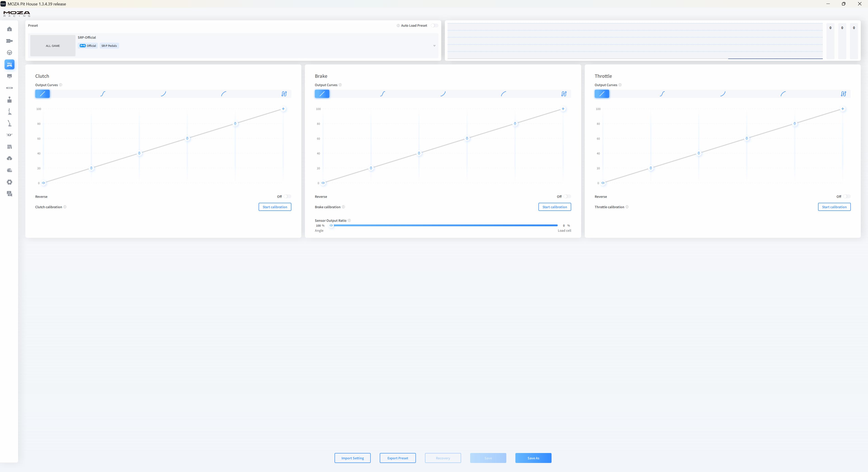This screenshot has width=868, height=472.
Task: Click the ALL GAME preset thumbnail
Action: [x=53, y=46]
